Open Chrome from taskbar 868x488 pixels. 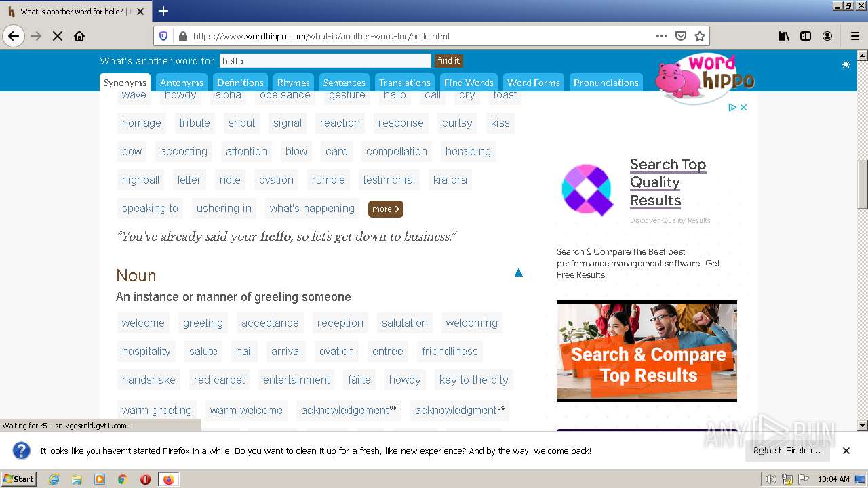[x=122, y=479]
